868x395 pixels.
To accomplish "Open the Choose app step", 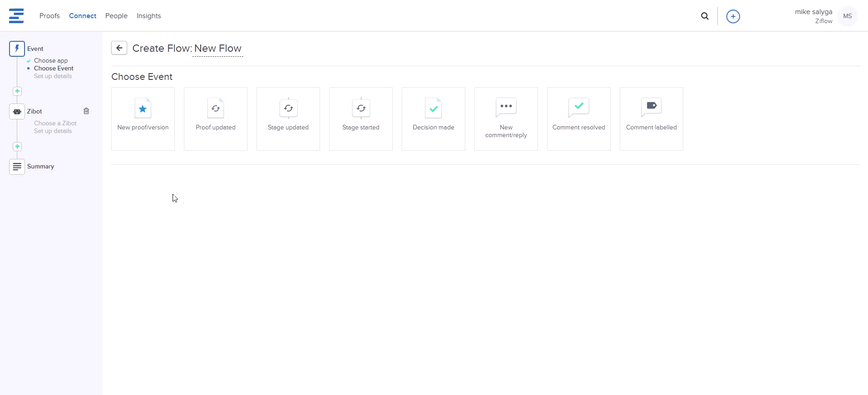I will pos(51,60).
